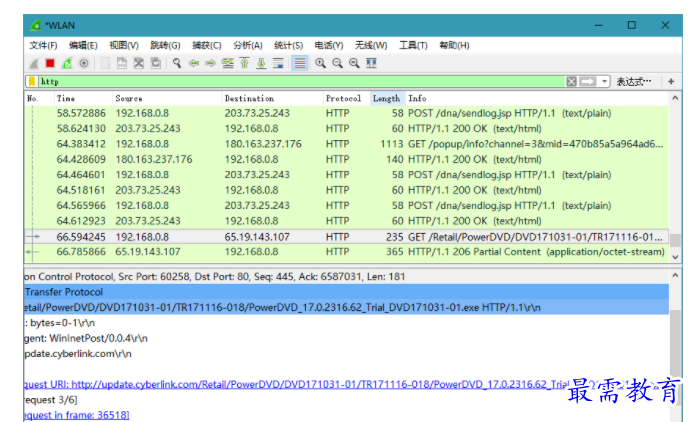Zoom in on packet list text

pyautogui.click(x=320, y=63)
